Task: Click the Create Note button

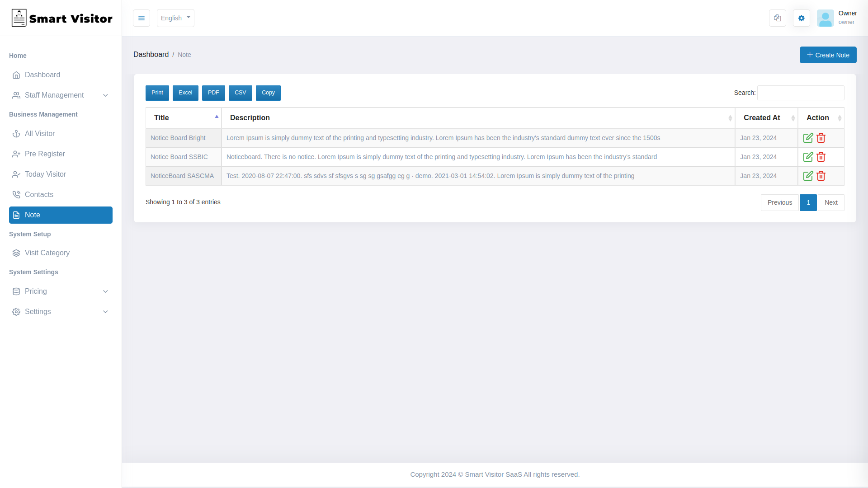Action: (x=828, y=55)
